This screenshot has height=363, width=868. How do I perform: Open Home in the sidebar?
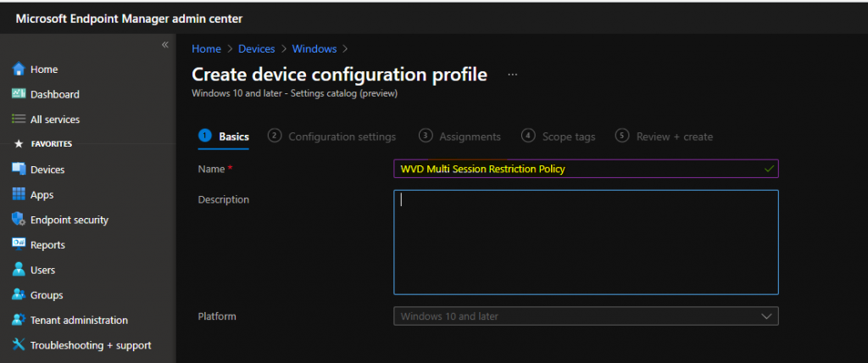44,70
